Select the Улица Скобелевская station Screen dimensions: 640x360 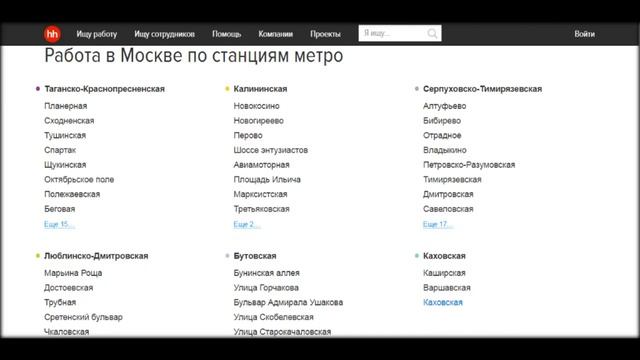pos(273,317)
